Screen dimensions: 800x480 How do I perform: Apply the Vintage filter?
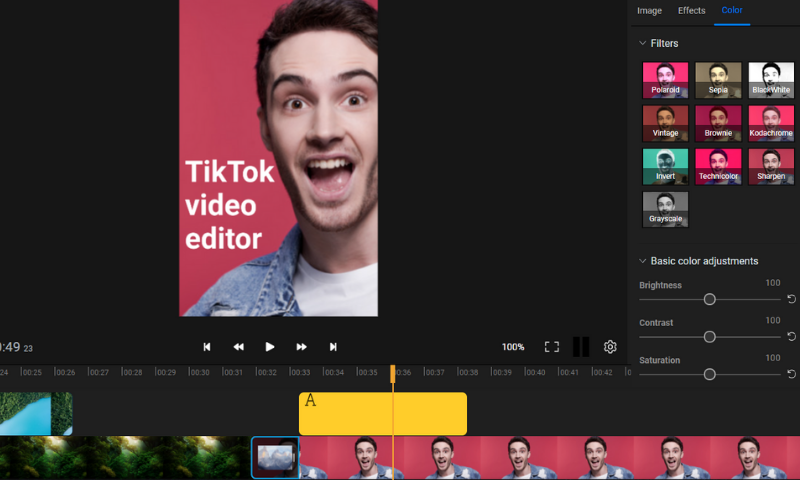665,123
